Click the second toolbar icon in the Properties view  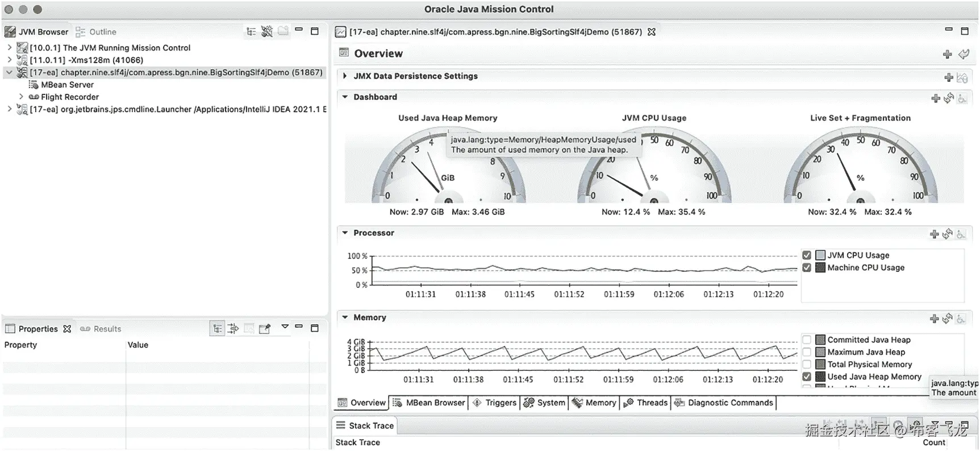[x=233, y=329]
